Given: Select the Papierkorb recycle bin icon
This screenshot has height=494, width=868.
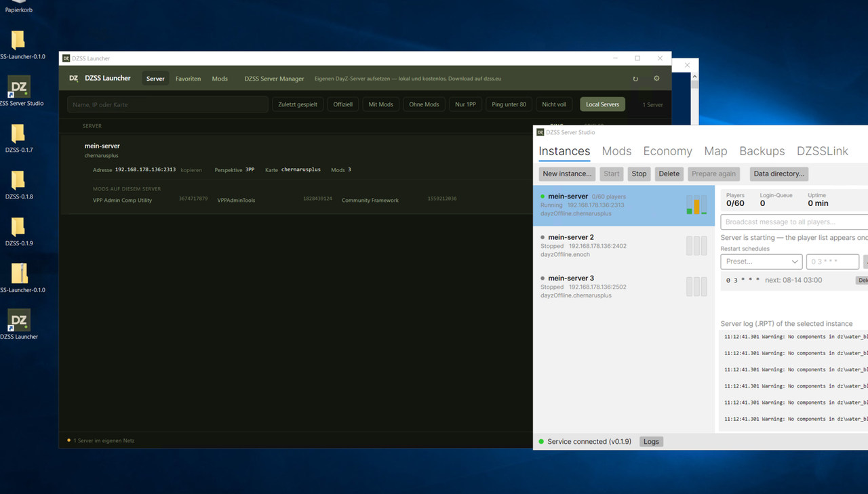Looking at the screenshot, I should coord(19,7).
